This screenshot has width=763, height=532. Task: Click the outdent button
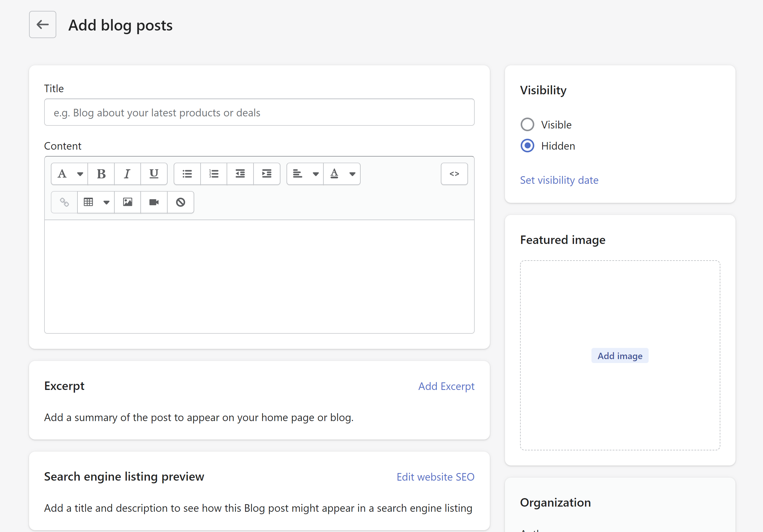(240, 174)
